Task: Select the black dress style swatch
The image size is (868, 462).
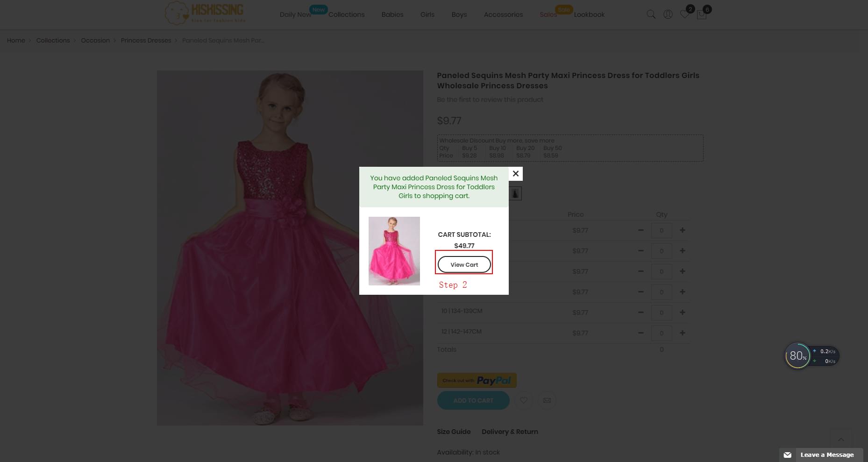Action: click(515, 193)
